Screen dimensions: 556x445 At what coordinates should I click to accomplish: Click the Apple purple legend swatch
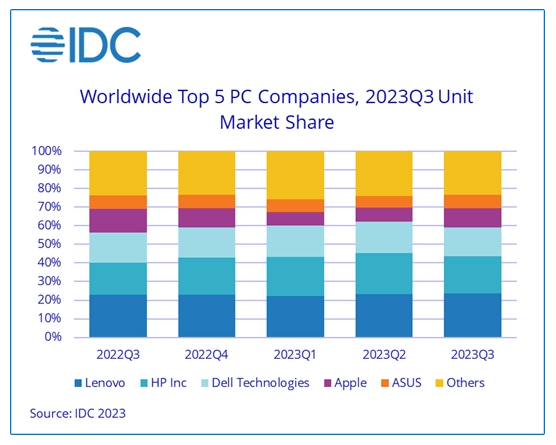pyautogui.click(x=328, y=383)
